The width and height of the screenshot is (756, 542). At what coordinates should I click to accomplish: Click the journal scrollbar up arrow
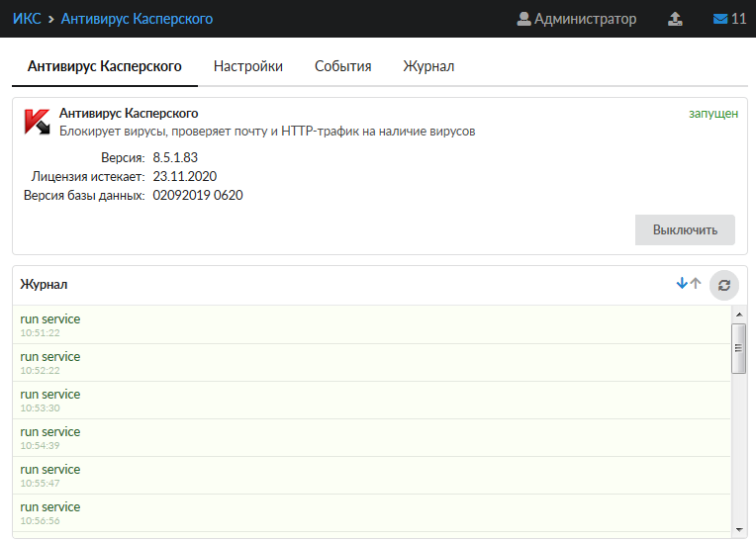coord(738,314)
